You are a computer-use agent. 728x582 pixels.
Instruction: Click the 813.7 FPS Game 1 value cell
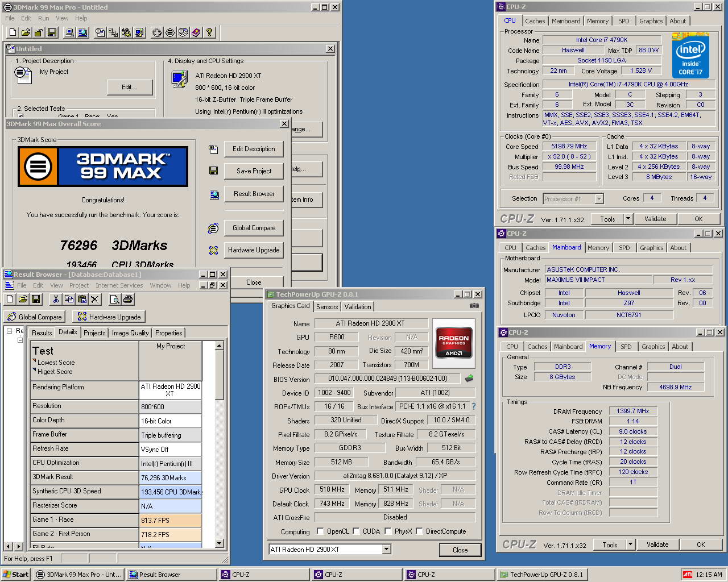(171, 520)
